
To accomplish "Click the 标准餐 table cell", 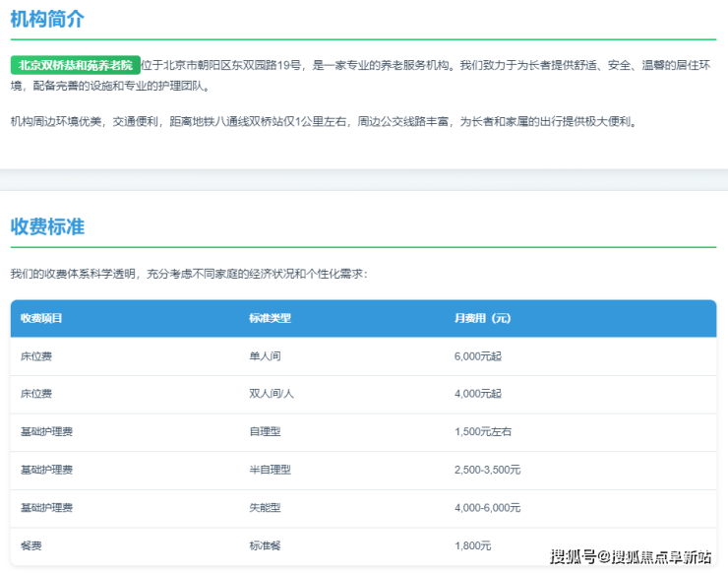I will point(265,545).
